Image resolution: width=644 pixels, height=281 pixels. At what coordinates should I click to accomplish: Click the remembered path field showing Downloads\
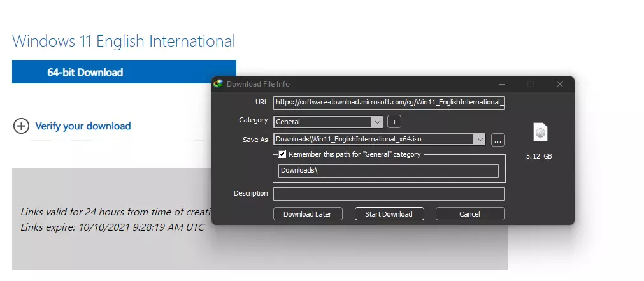point(389,171)
